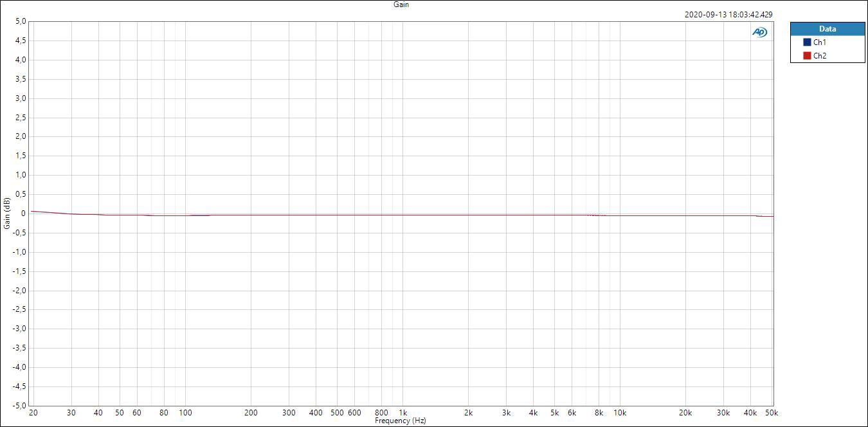Click the 100 frequency axis tick label
Image resolution: width=868 pixels, height=427 pixels.
185,413
